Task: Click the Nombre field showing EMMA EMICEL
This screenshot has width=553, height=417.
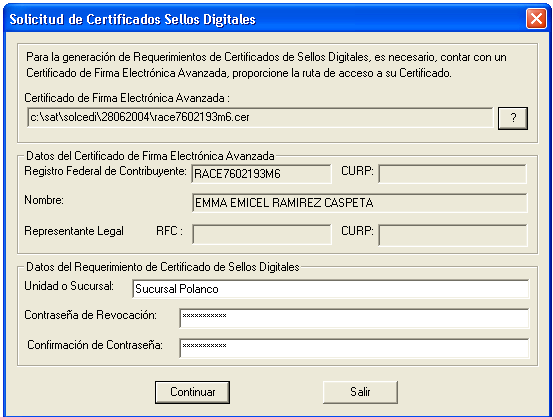Action: click(x=360, y=203)
